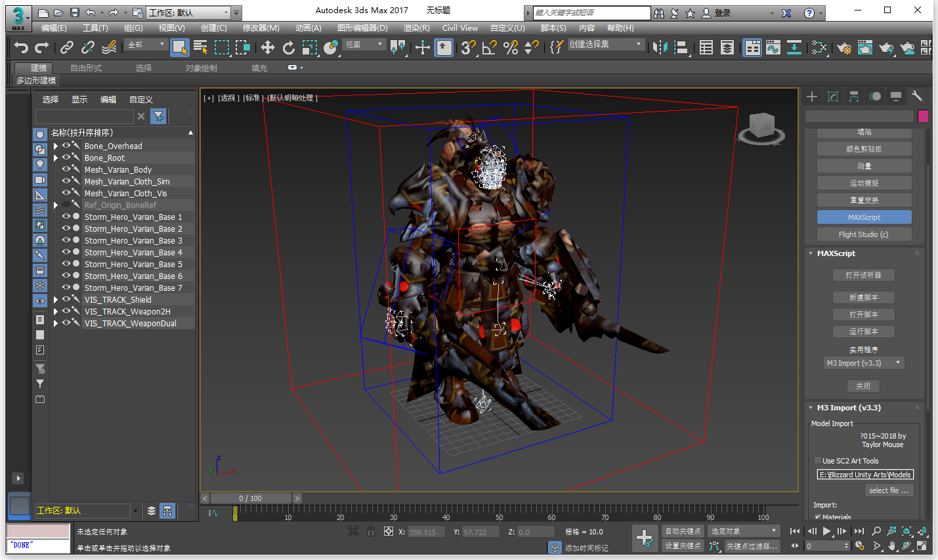938x560 pixels.
Task: Collapse the MAXScript rollout
Action: [x=811, y=253]
